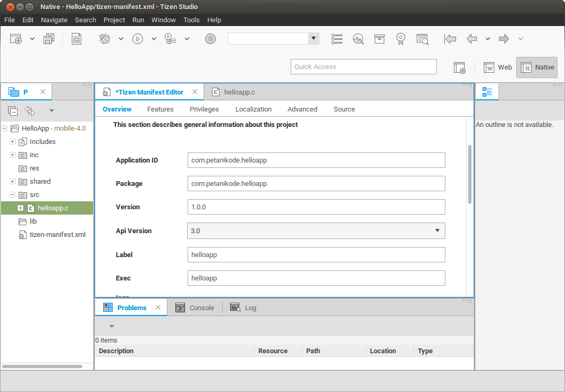Collapse the src folder tree node
Viewport: 565px width, 392px height.
(12, 195)
